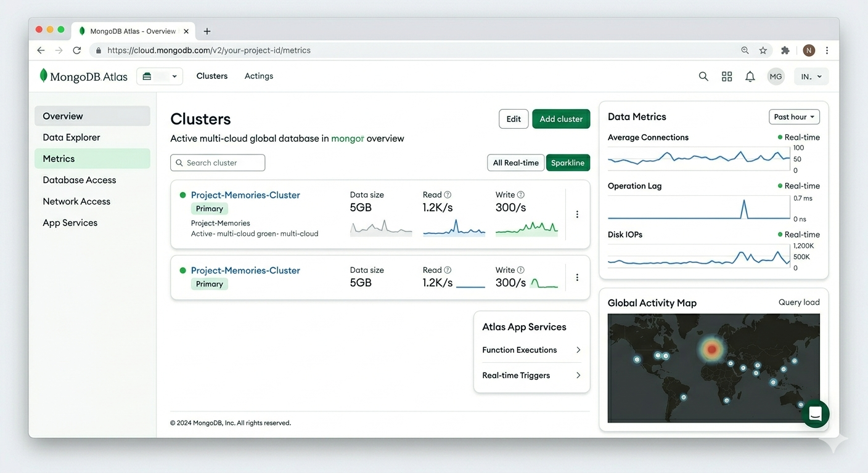This screenshot has width=868, height=473.
Task: Click the Read info icon in first cluster
Action: point(448,195)
